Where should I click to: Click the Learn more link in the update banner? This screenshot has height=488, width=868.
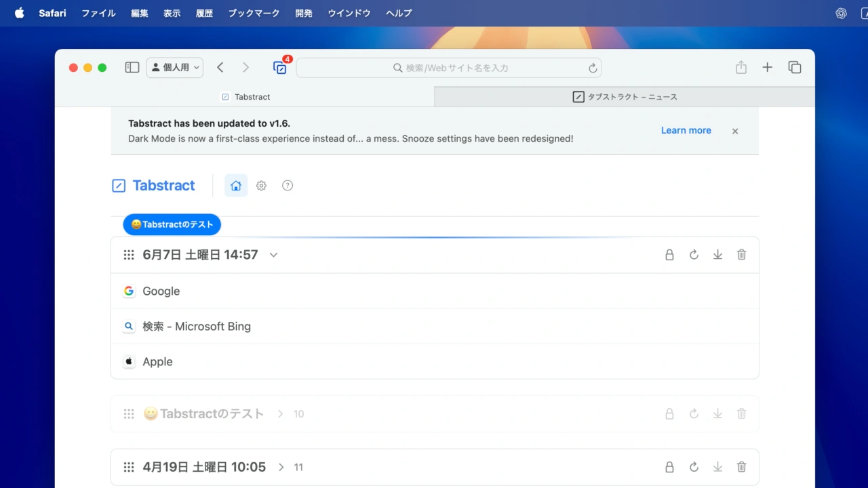686,130
